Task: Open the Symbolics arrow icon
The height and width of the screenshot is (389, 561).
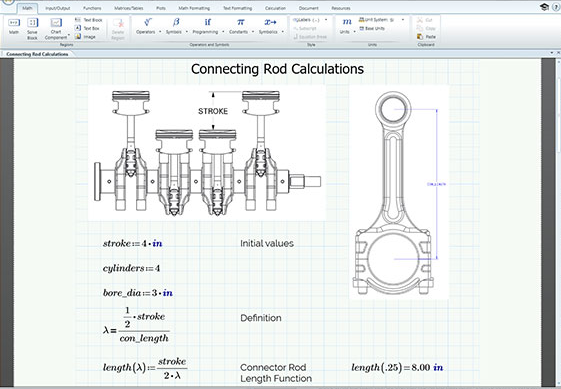Action: (270, 22)
